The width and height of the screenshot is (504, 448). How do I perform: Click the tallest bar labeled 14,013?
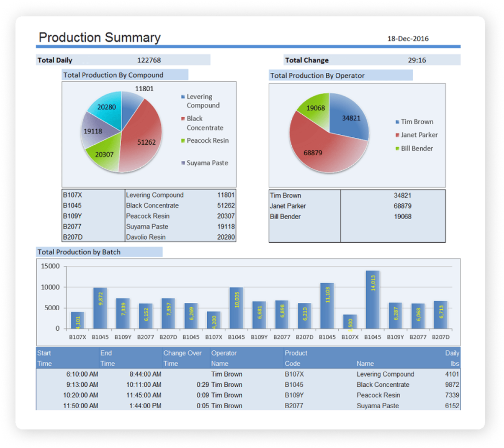point(373,299)
